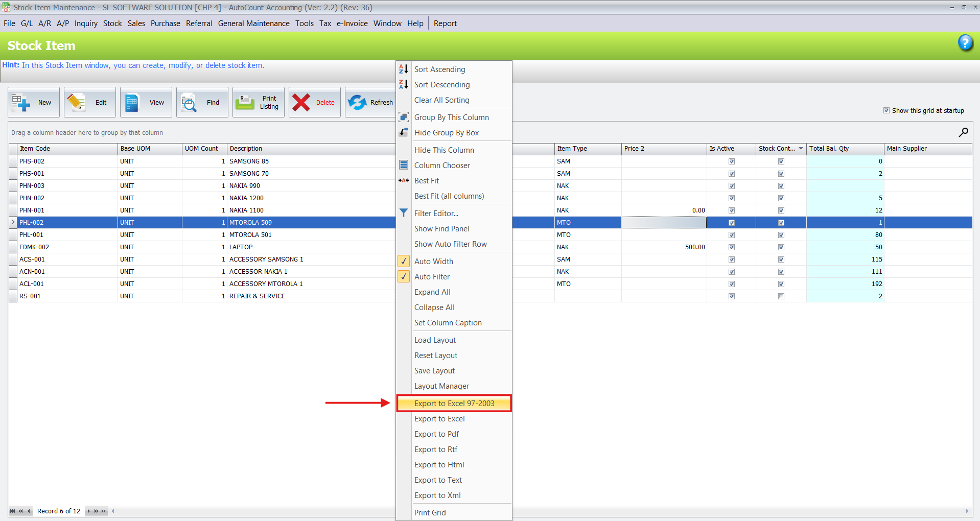The image size is (980, 521).
Task: Click the Find magnifier toolbar icon
Action: coord(189,103)
